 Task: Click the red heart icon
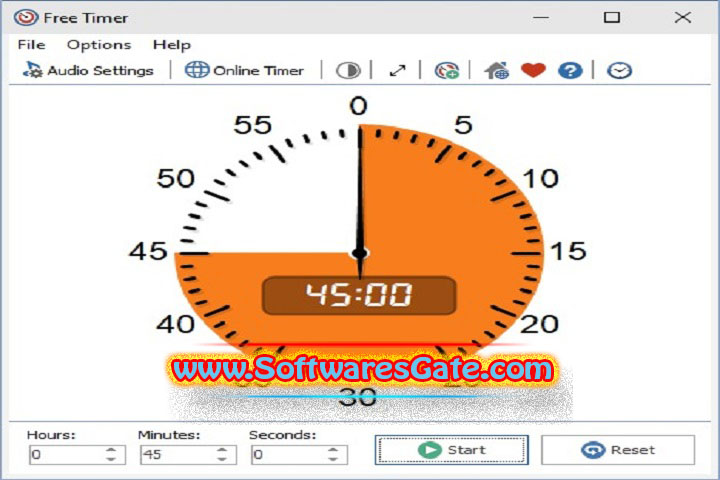[533, 70]
